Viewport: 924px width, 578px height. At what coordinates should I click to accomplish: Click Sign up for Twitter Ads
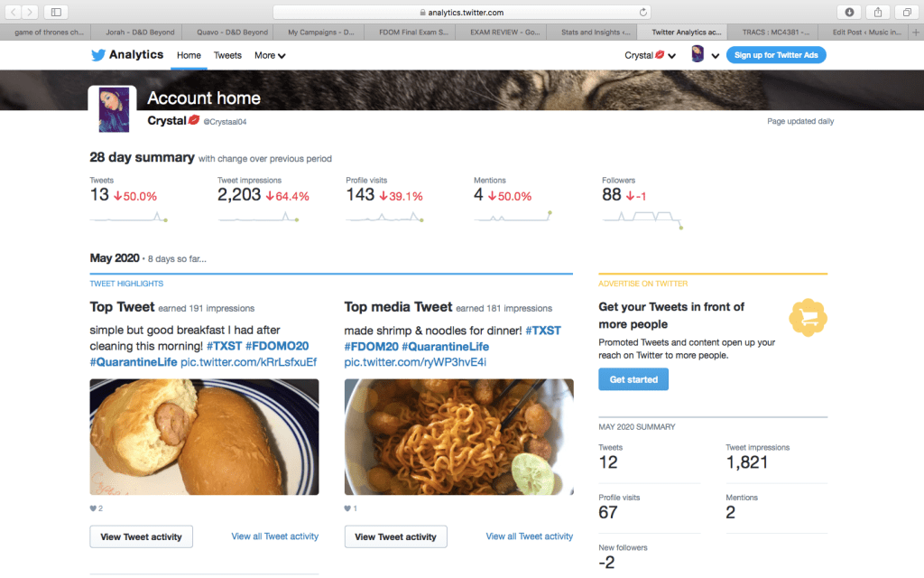tap(776, 55)
